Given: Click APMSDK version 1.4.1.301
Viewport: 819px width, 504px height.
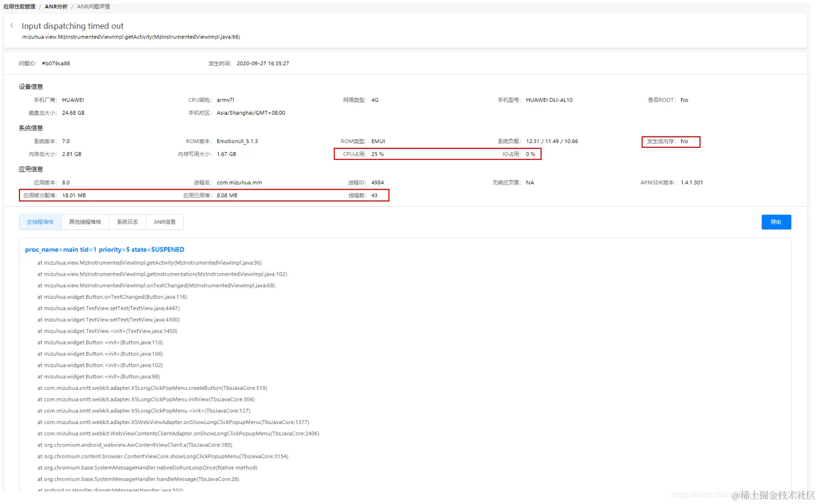Looking at the screenshot, I should click(x=692, y=183).
